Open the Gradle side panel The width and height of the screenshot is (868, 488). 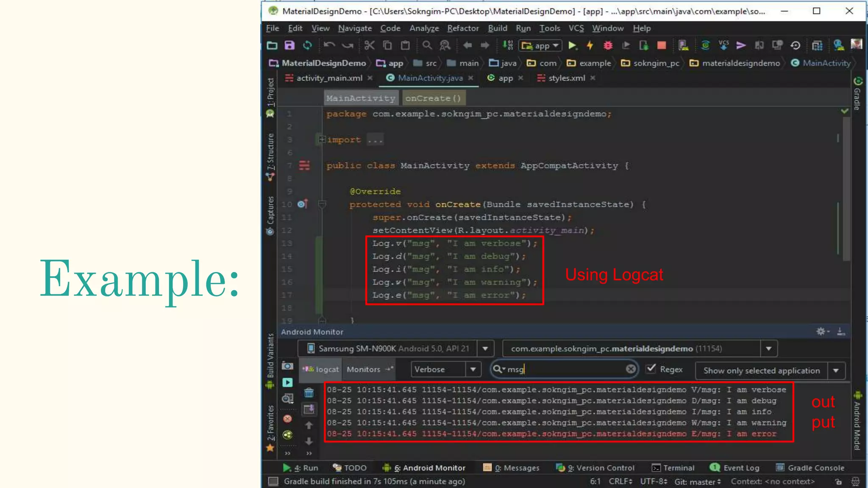pyautogui.click(x=857, y=94)
